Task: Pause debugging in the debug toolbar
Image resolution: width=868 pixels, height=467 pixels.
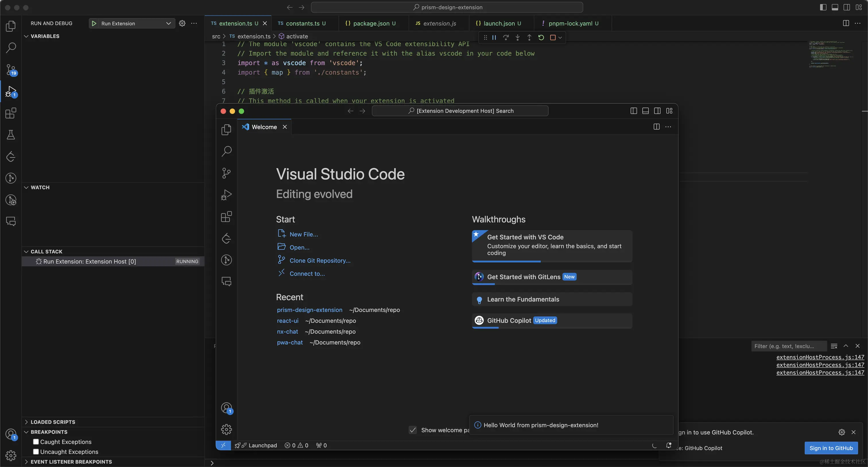Action: click(x=494, y=38)
